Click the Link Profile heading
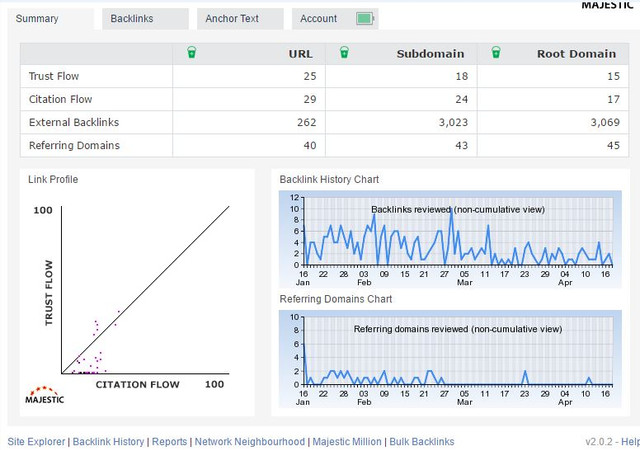Image resolution: width=640 pixels, height=450 pixels. pyautogui.click(x=53, y=179)
